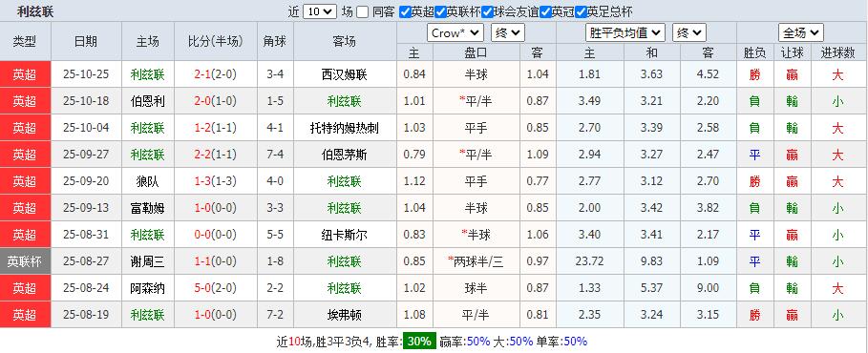Screen dimensions: 868x353
Task: Click the 伯恩利 home team link
Action: (148, 101)
